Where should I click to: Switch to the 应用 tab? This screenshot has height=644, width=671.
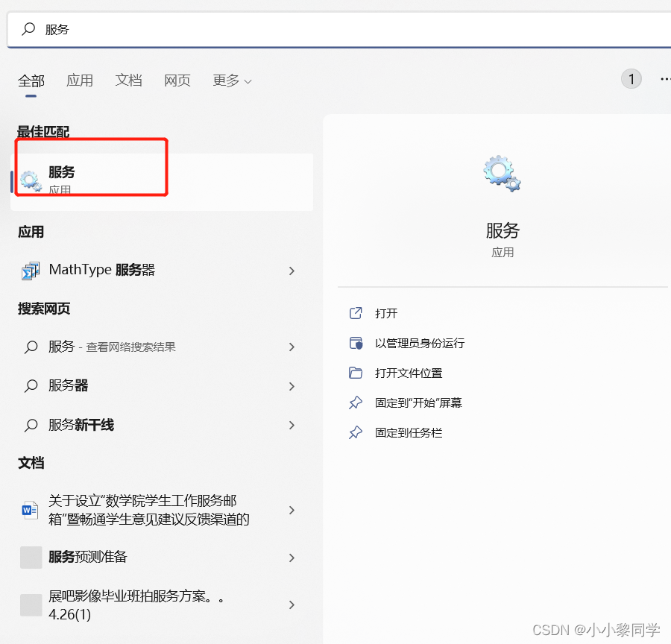coord(80,80)
